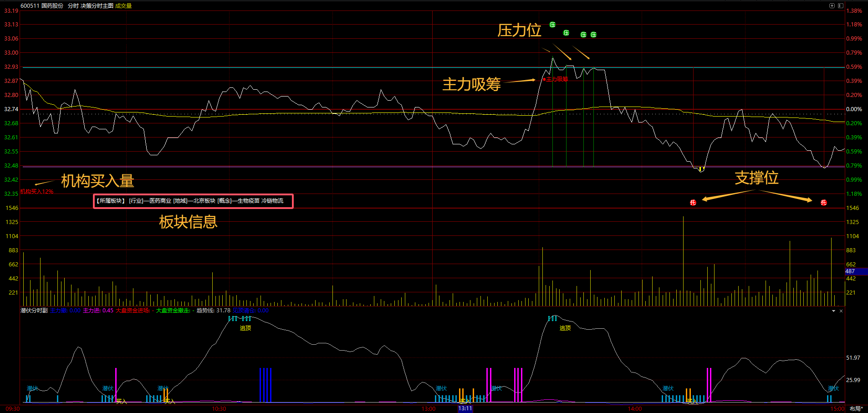This screenshot has height=413, width=868.
Task: Click the topmost green 压 pressure marker
Action: [552, 25]
